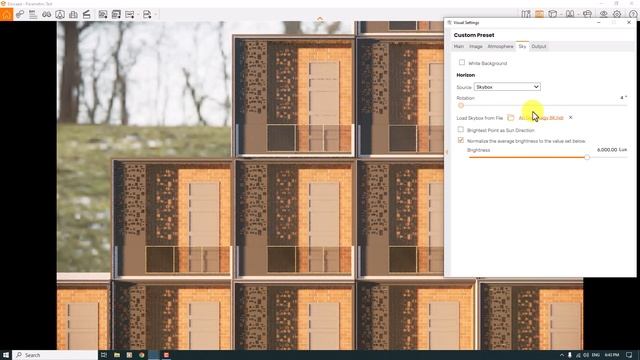
Task: Click the chain-link icon in the toolbar
Action: pyautogui.click(x=20, y=14)
